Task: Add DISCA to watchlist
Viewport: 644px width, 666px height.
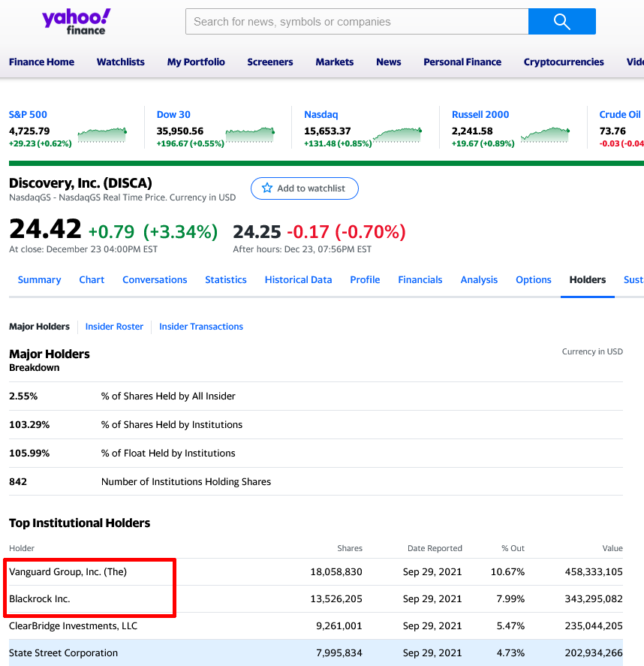Action: tap(305, 188)
